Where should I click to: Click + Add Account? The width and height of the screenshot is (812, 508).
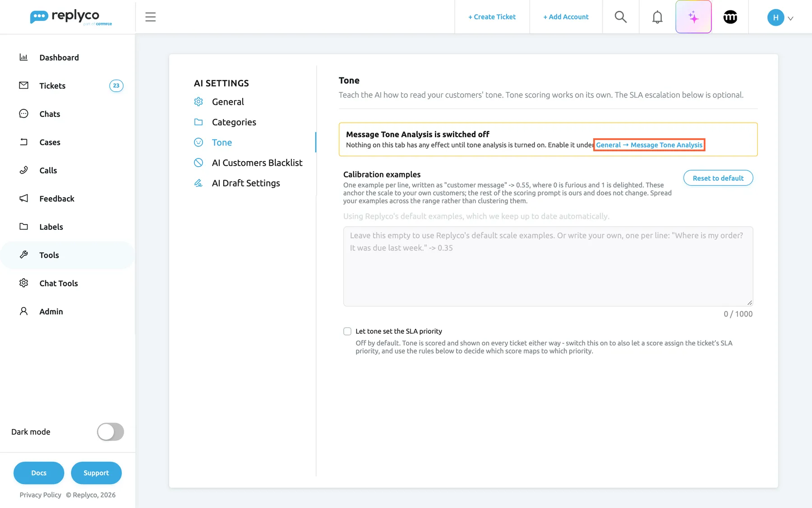[x=566, y=17]
